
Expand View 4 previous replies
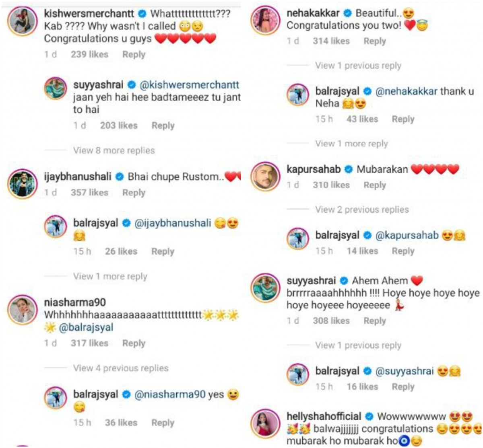click(121, 368)
